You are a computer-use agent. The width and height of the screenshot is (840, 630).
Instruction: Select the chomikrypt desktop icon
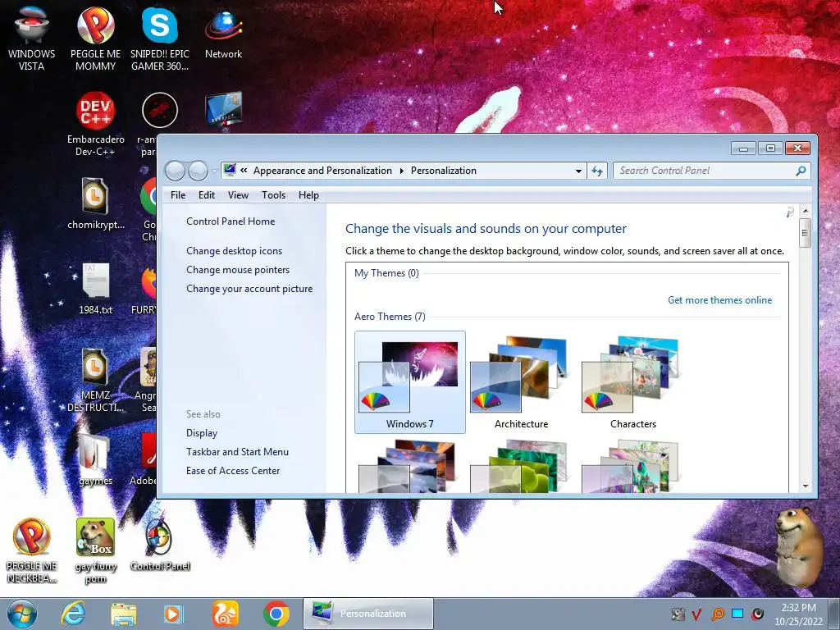95,203
